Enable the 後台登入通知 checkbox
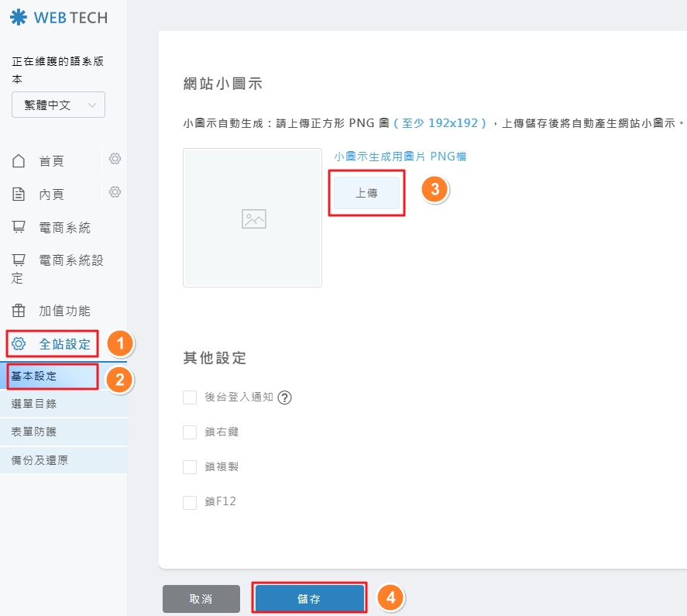The image size is (687, 616). pos(190,397)
